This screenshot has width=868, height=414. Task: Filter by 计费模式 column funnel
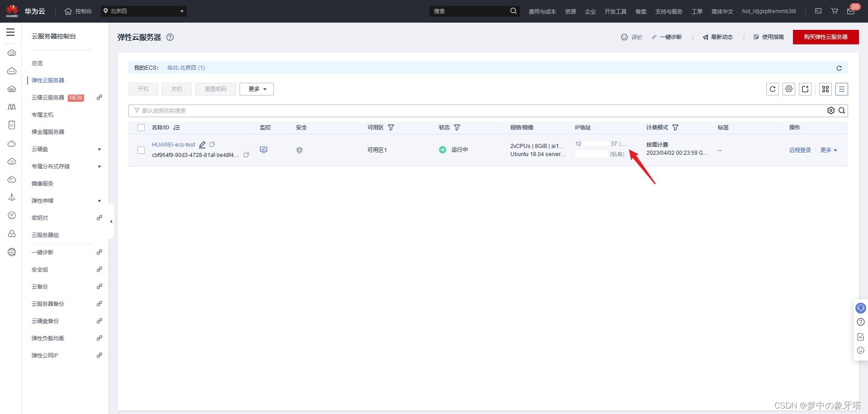(x=675, y=128)
